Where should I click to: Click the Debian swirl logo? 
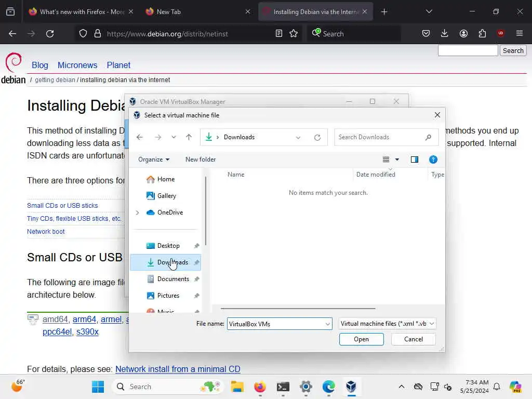[x=14, y=62]
